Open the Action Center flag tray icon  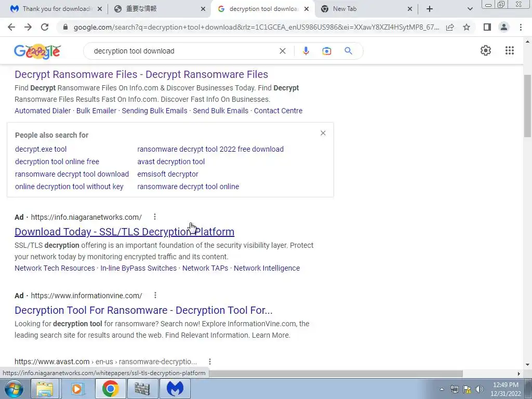pyautogui.click(x=467, y=389)
